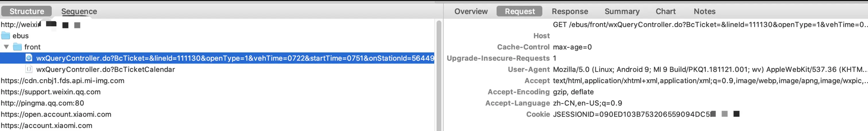The image size is (868, 131).
Task: Select the https://open.account.xiaomi.com host
Action: coord(56,114)
